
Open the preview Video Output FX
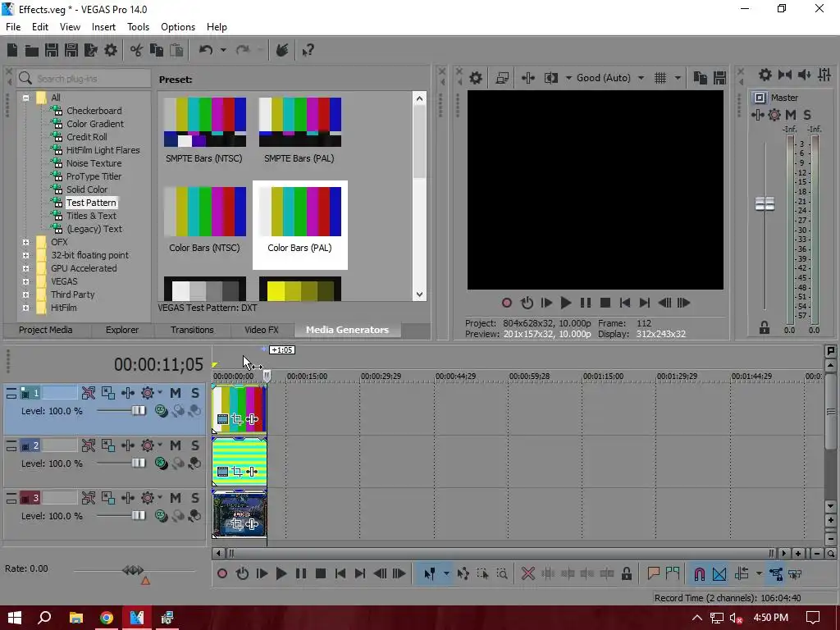click(527, 78)
